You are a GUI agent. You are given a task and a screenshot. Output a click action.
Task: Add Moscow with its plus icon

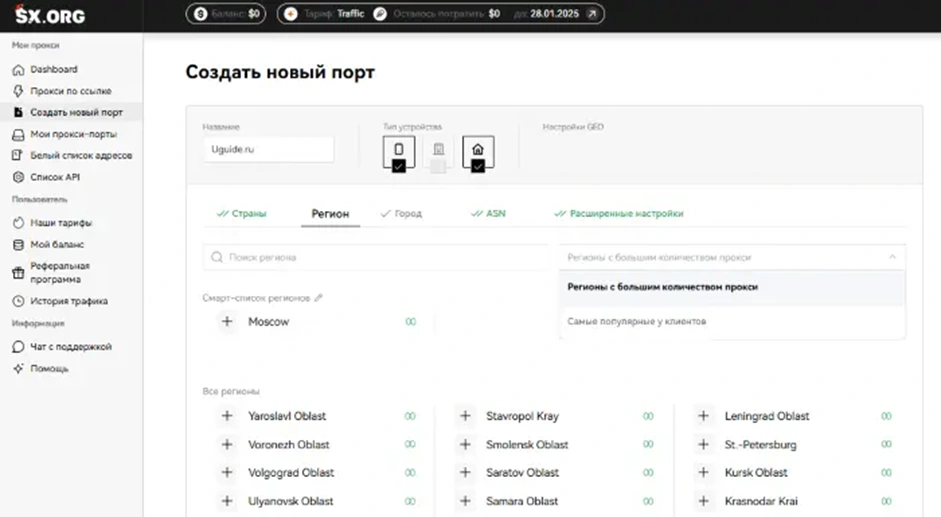[x=227, y=321]
